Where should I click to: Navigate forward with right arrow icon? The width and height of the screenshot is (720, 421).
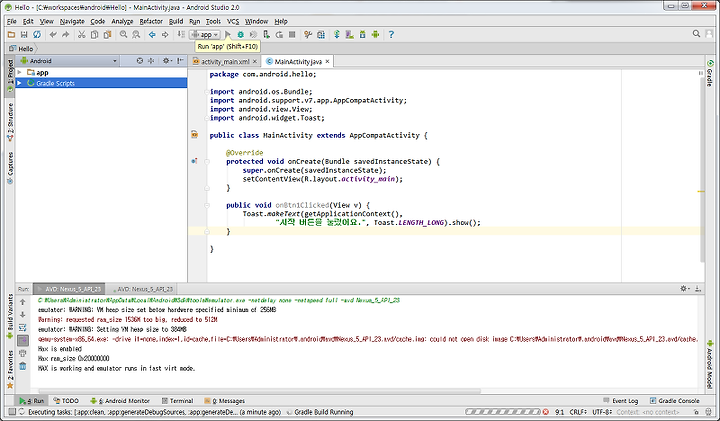165,34
